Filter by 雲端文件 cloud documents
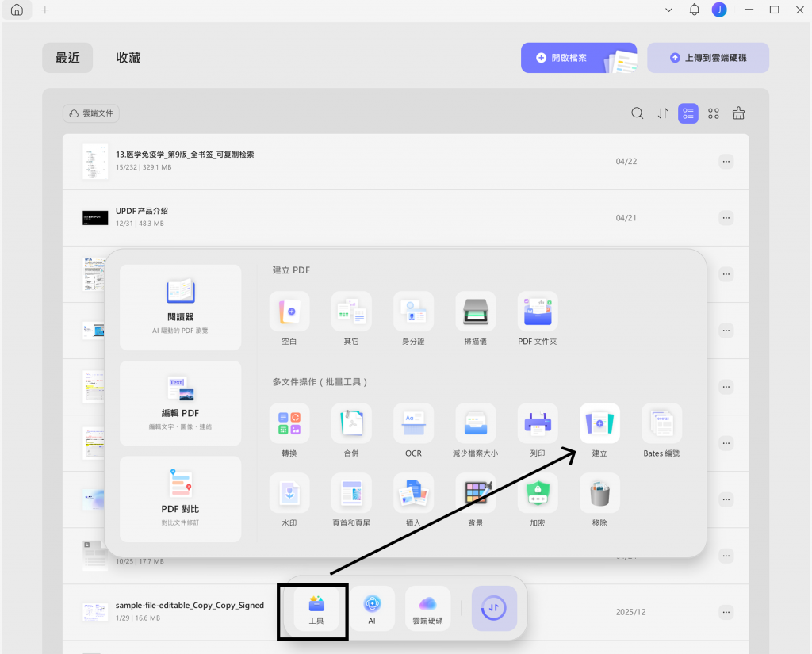The width and height of the screenshot is (812, 654). click(x=91, y=113)
